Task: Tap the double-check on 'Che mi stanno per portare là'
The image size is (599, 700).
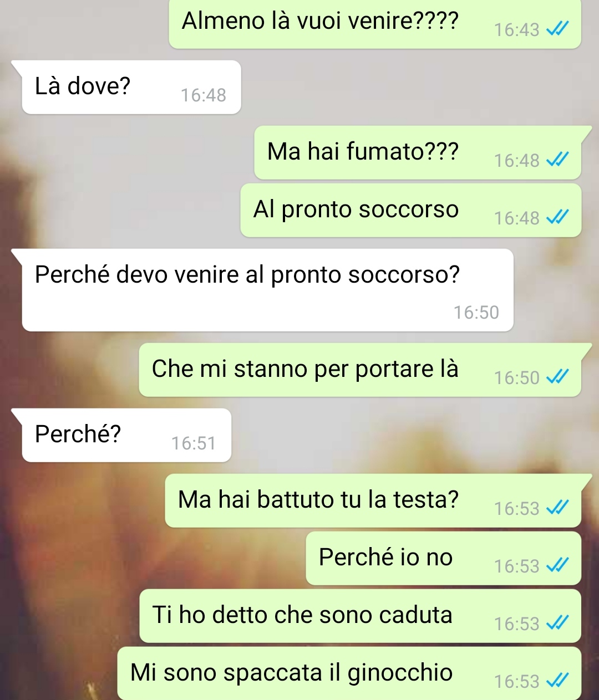Action: 557,377
